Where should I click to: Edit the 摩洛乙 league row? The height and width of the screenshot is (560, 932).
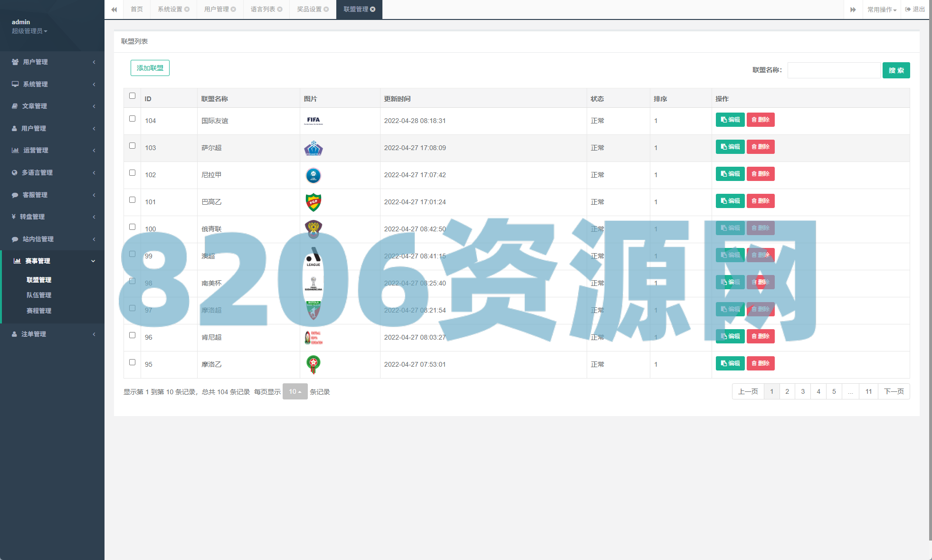pos(730,363)
